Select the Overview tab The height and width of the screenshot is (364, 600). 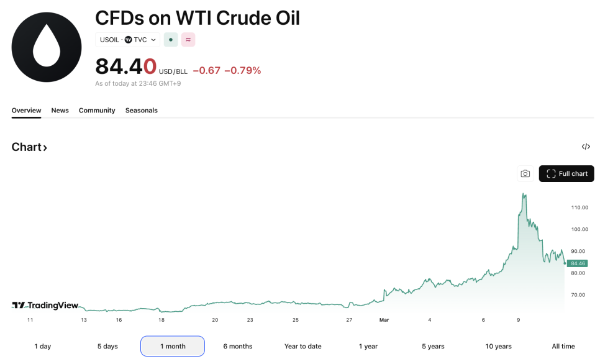click(x=26, y=111)
